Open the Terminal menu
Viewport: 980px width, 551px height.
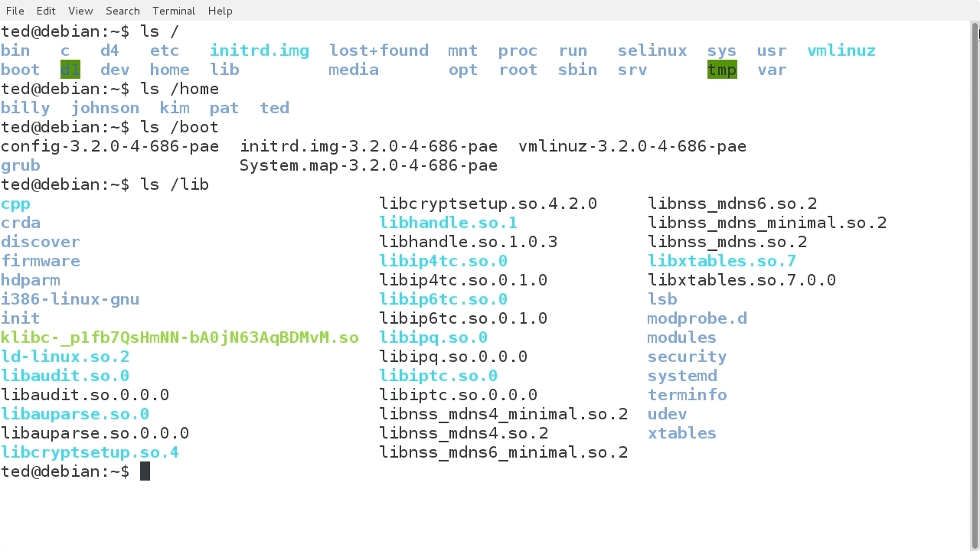pos(173,11)
